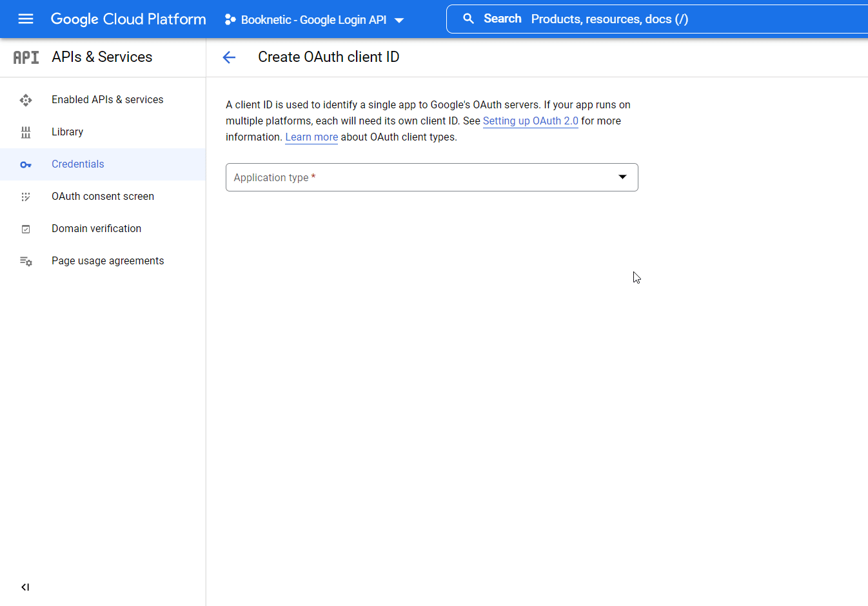Click the back arrow to leave OAuth creation
This screenshot has width=868, height=606.
(x=229, y=57)
